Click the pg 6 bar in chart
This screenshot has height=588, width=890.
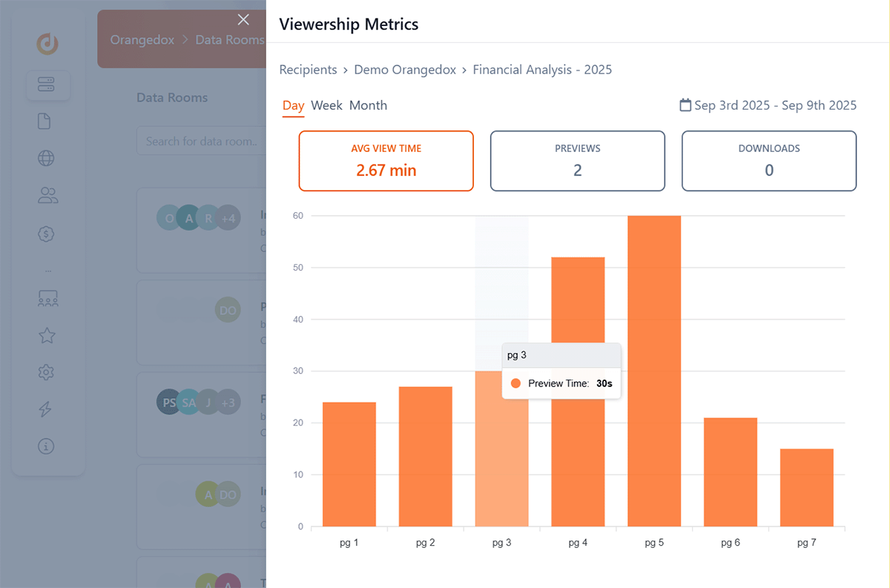(731, 472)
